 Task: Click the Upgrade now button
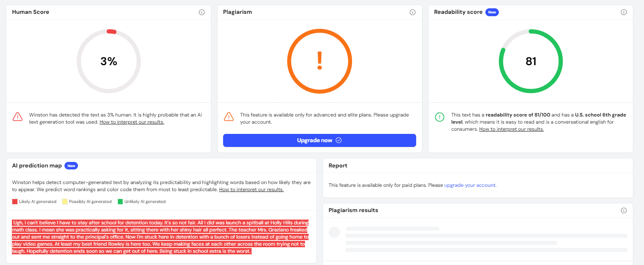coord(320,140)
